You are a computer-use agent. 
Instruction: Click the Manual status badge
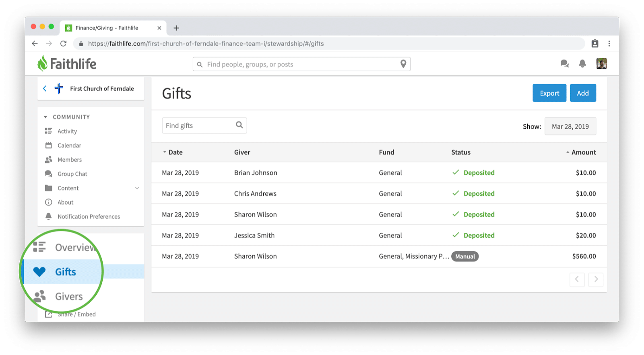pos(465,257)
